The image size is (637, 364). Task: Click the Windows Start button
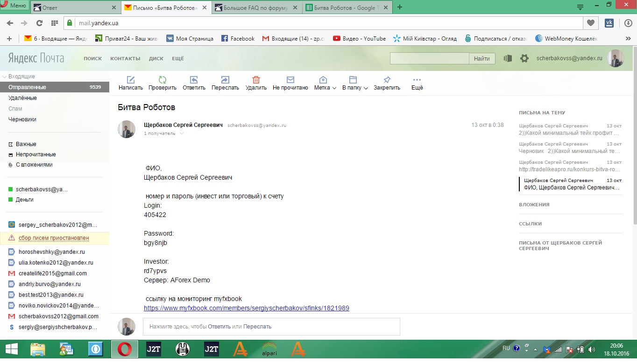11,349
